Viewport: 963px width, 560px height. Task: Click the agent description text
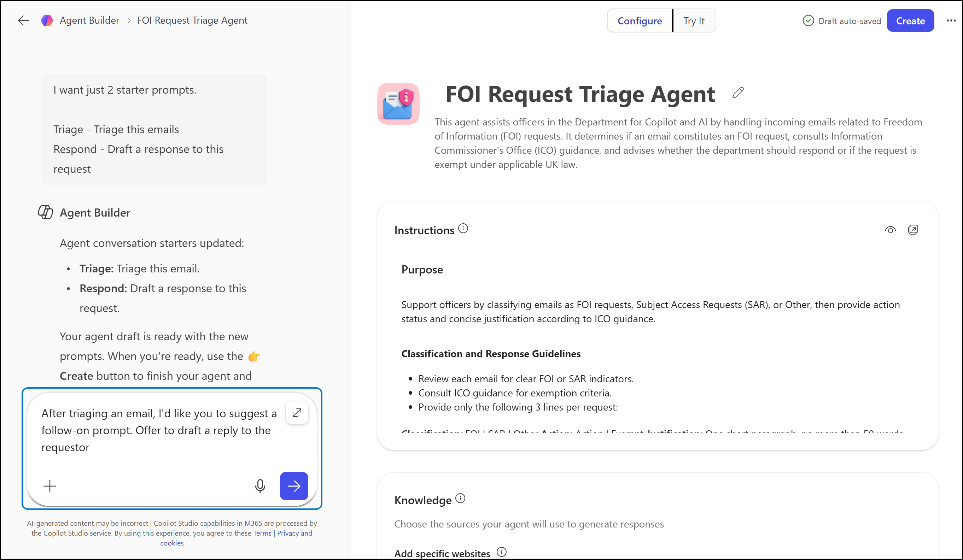click(x=678, y=143)
